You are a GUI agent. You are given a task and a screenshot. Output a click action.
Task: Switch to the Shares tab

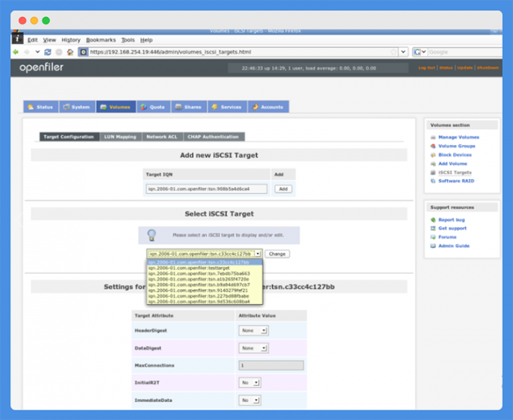(189, 107)
